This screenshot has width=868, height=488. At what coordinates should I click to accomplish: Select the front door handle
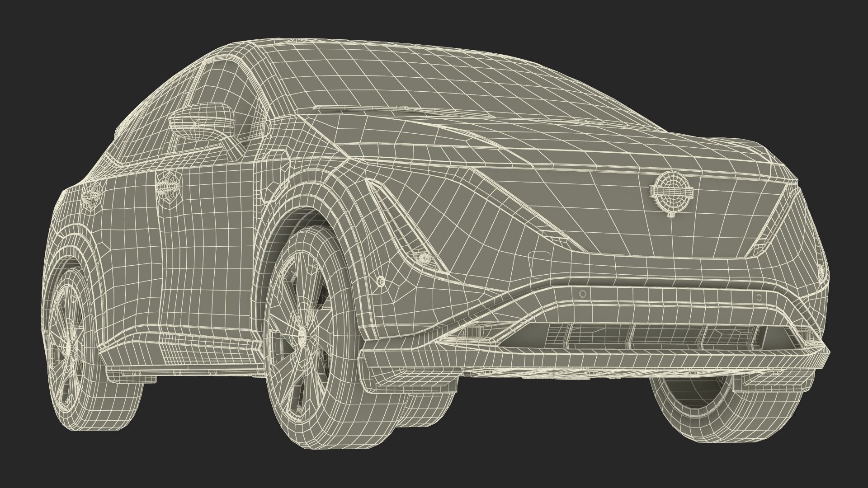coord(168,188)
